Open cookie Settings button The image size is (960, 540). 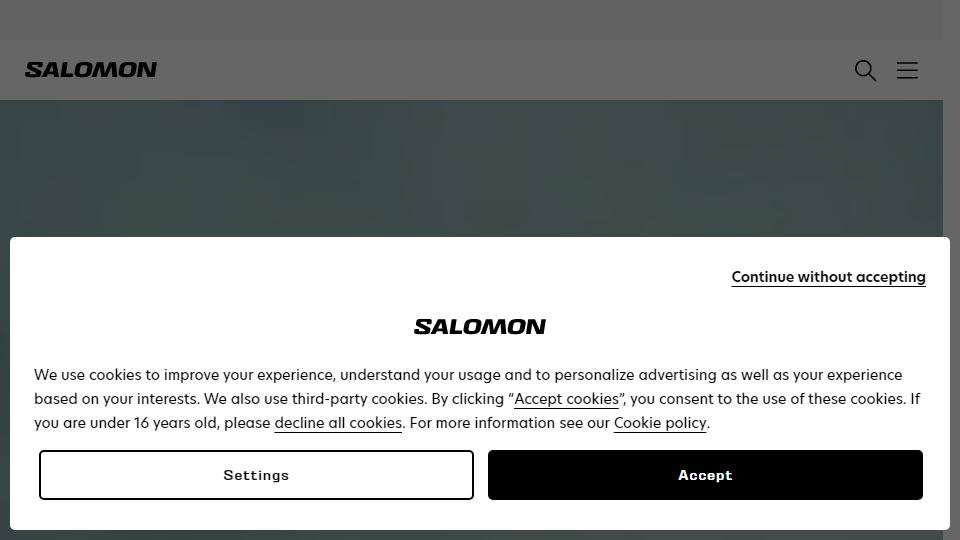(x=256, y=475)
